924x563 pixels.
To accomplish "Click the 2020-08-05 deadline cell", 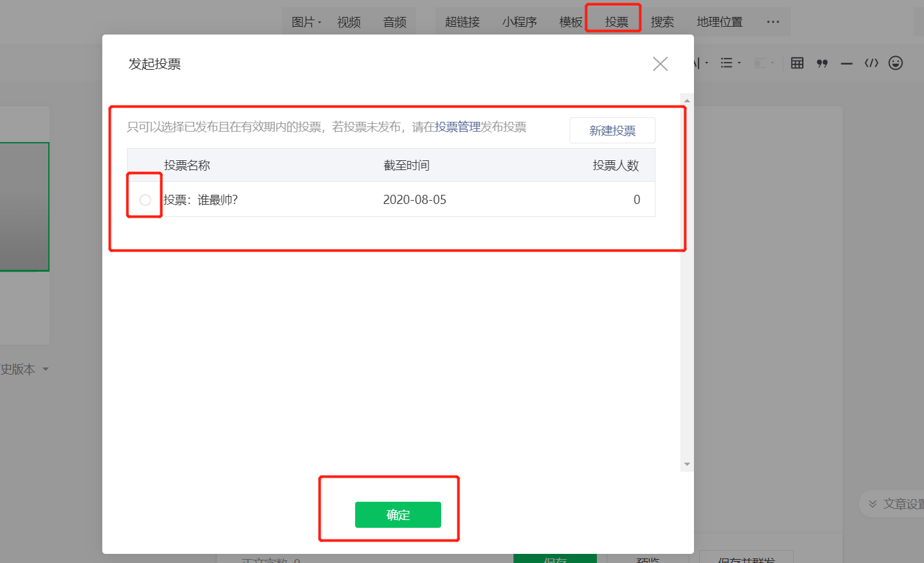I will point(414,200).
